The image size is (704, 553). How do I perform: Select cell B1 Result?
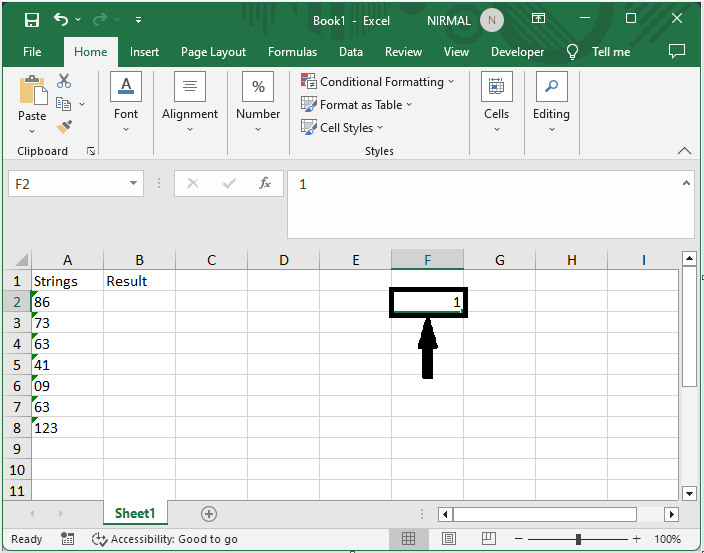[x=140, y=281]
